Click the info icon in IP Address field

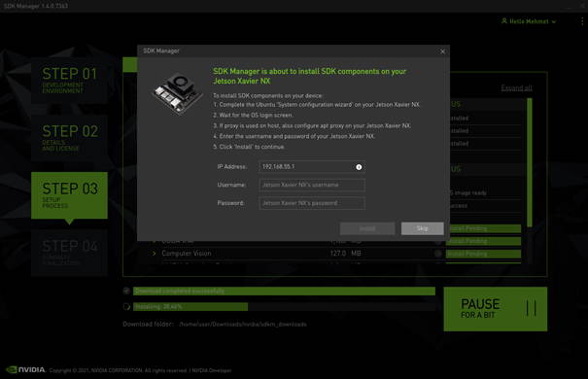click(x=359, y=167)
